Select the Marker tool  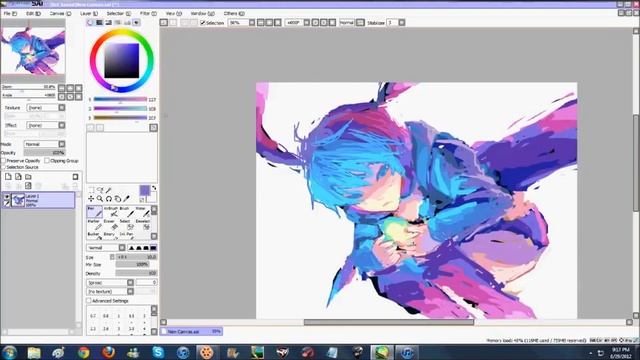point(94,224)
